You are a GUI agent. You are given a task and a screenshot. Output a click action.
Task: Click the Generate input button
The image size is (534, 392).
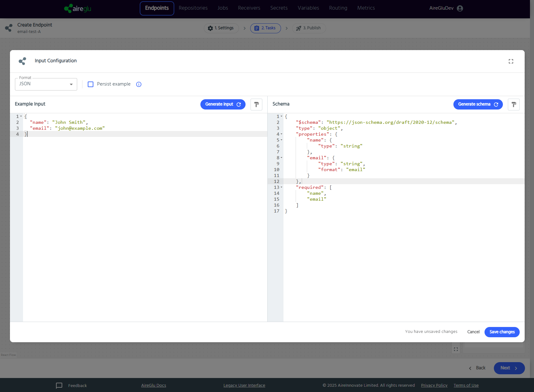(x=223, y=105)
